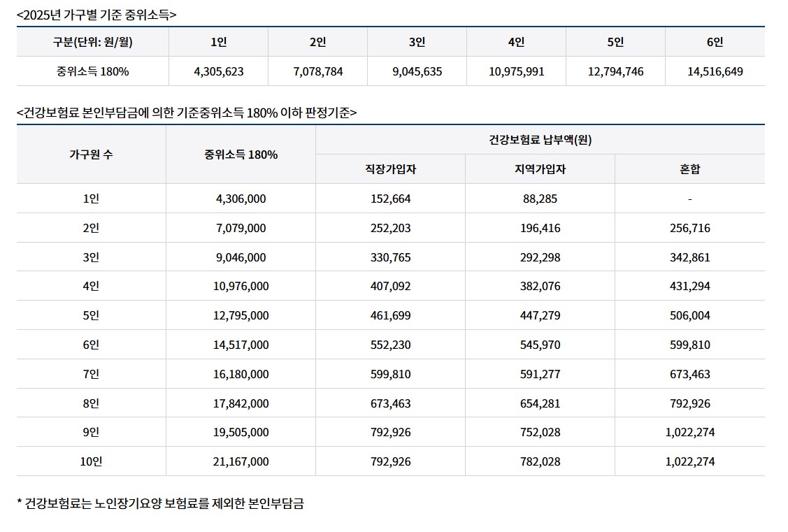The height and width of the screenshot is (532, 788).
Task: Select the '혼합' subheader
Action: pyautogui.click(x=689, y=168)
